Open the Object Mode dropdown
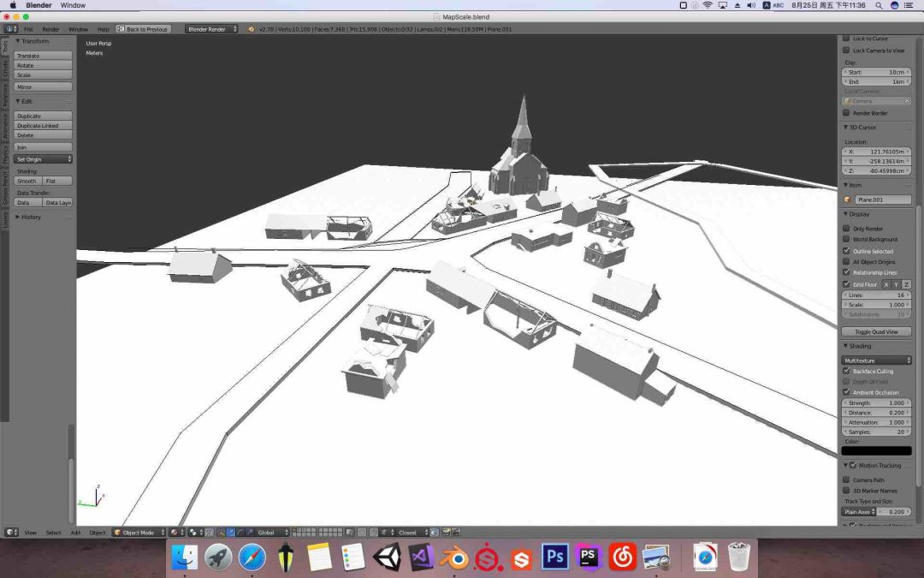Viewport: 924px width, 578px height. [x=138, y=533]
